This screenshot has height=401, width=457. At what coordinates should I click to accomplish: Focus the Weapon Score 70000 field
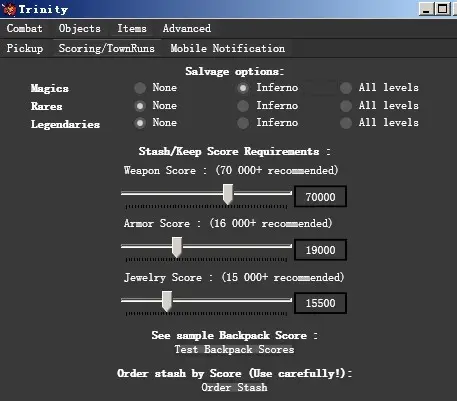[x=321, y=197]
